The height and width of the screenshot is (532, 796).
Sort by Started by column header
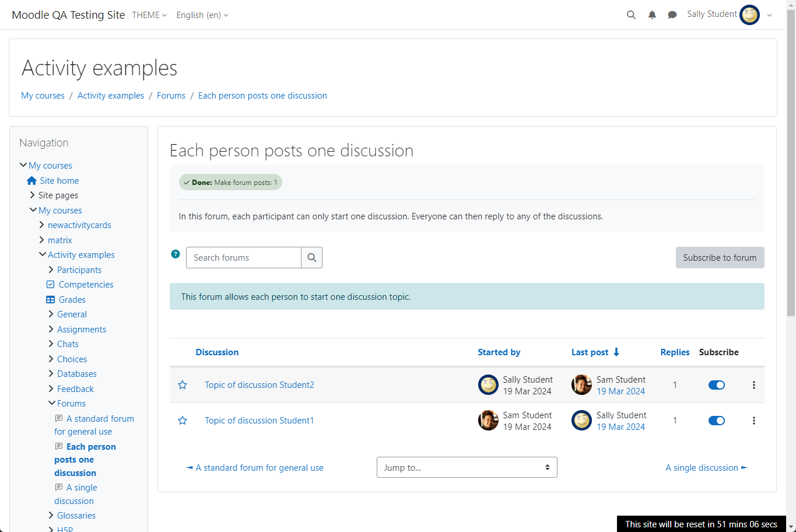tap(499, 352)
